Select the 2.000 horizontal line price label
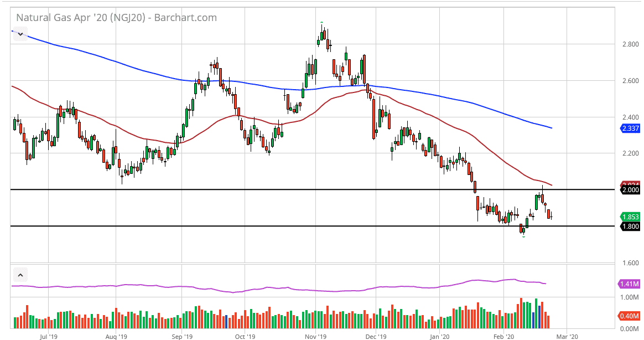This screenshot has width=644, height=340. [631, 189]
